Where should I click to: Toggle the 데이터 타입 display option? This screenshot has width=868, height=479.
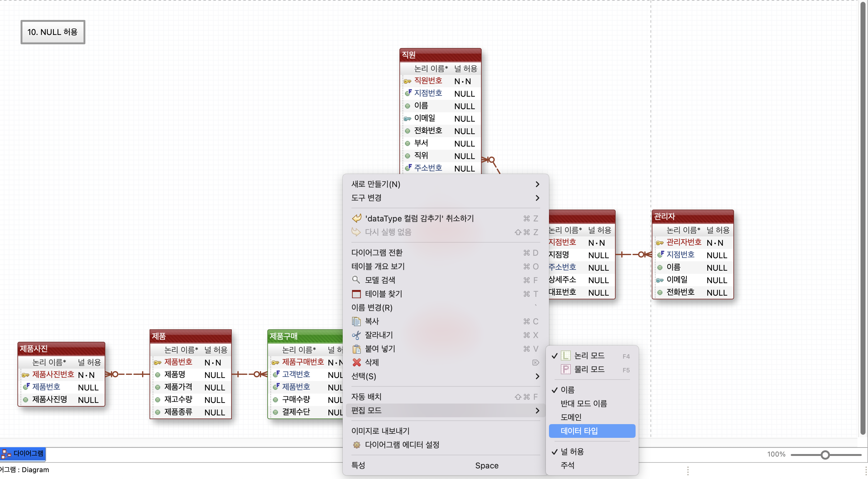592,431
